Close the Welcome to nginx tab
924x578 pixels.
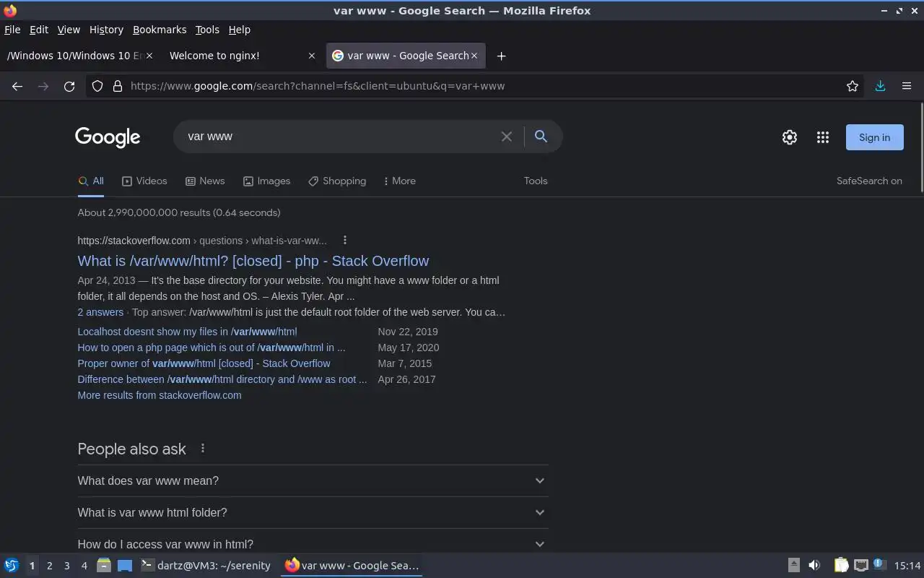pos(312,56)
